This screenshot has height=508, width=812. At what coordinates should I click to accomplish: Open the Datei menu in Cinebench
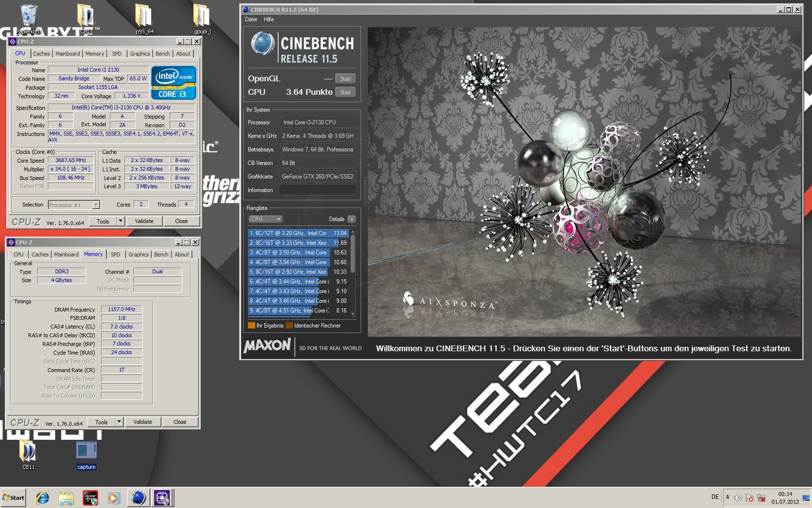point(251,19)
